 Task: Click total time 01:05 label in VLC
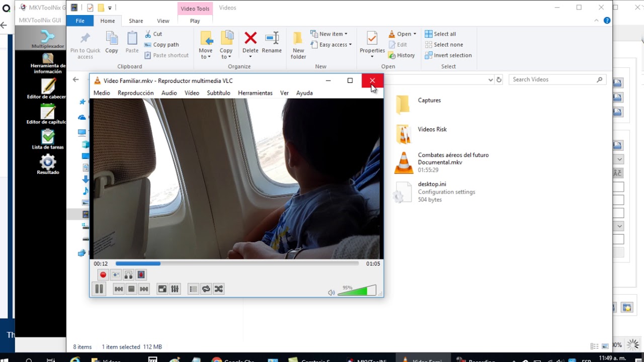(x=373, y=263)
